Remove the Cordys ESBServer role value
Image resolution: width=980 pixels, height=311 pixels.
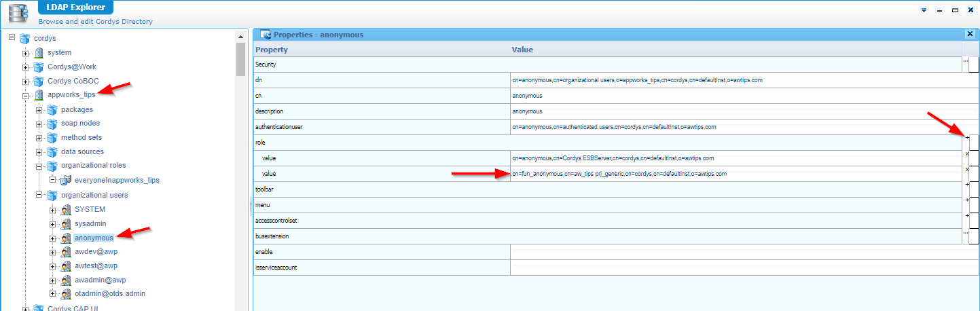pyautogui.click(x=967, y=154)
